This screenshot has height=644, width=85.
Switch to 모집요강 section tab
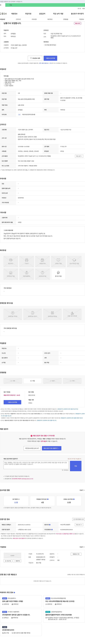pyautogui.click(x=2, y=19)
